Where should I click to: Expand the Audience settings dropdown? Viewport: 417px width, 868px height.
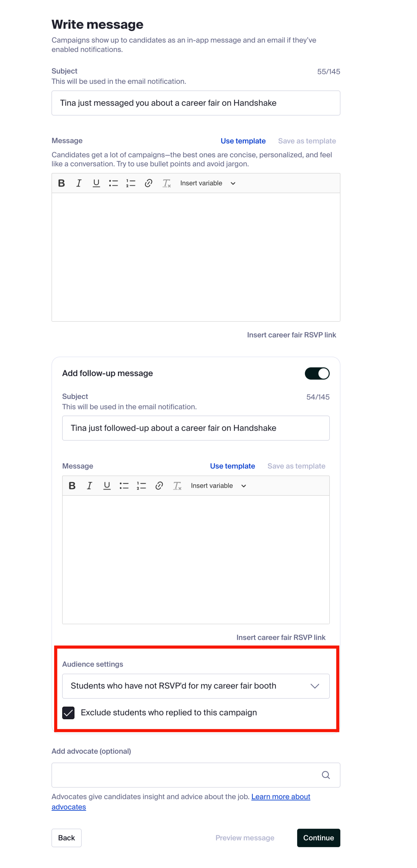click(x=196, y=686)
